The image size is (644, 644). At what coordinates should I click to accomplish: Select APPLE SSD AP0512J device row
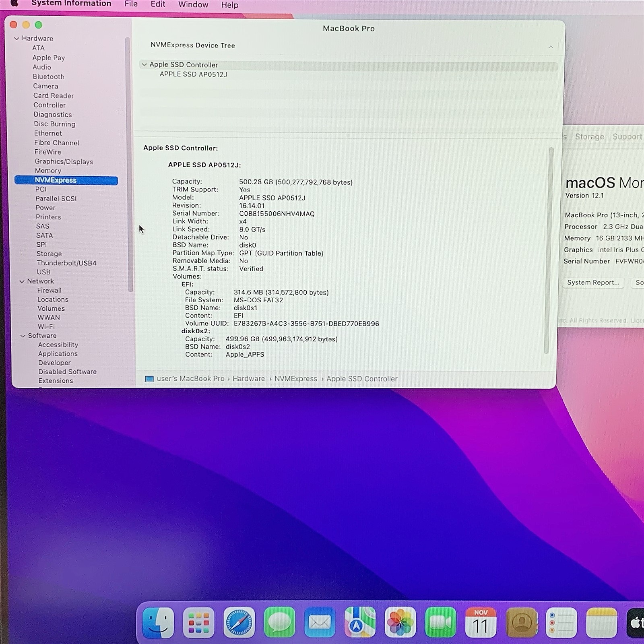coord(193,74)
